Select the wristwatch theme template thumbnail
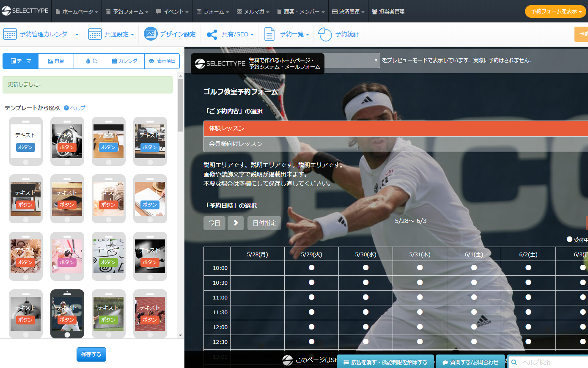 click(67, 141)
